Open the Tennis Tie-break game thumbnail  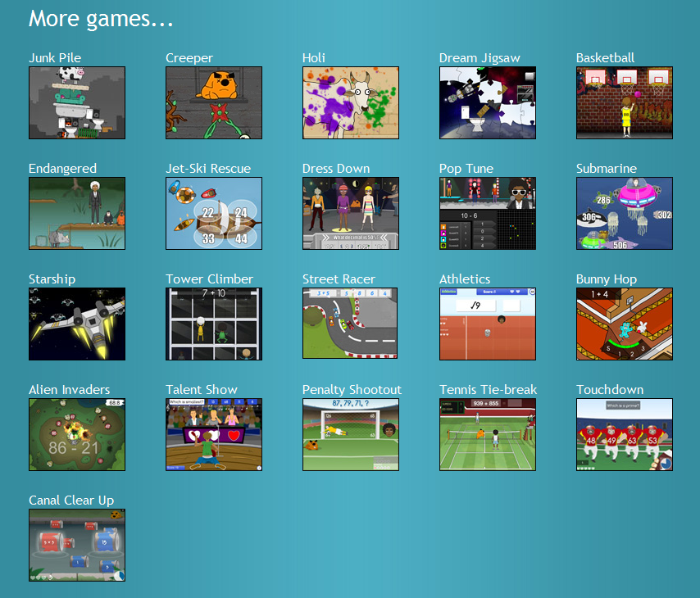[x=488, y=435]
